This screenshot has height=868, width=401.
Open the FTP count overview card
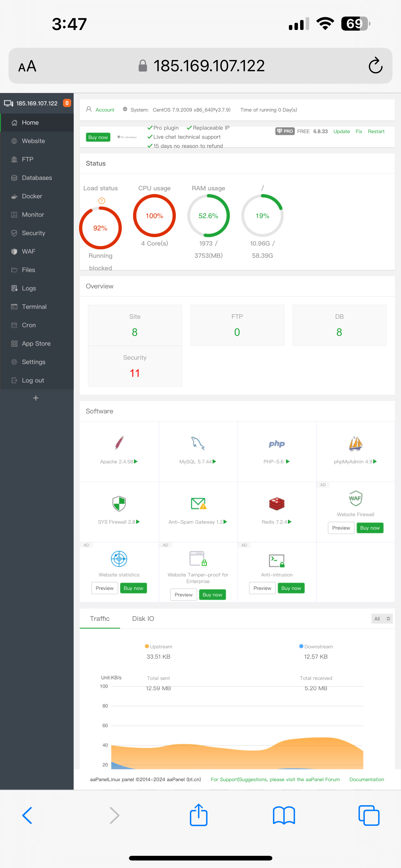click(237, 325)
